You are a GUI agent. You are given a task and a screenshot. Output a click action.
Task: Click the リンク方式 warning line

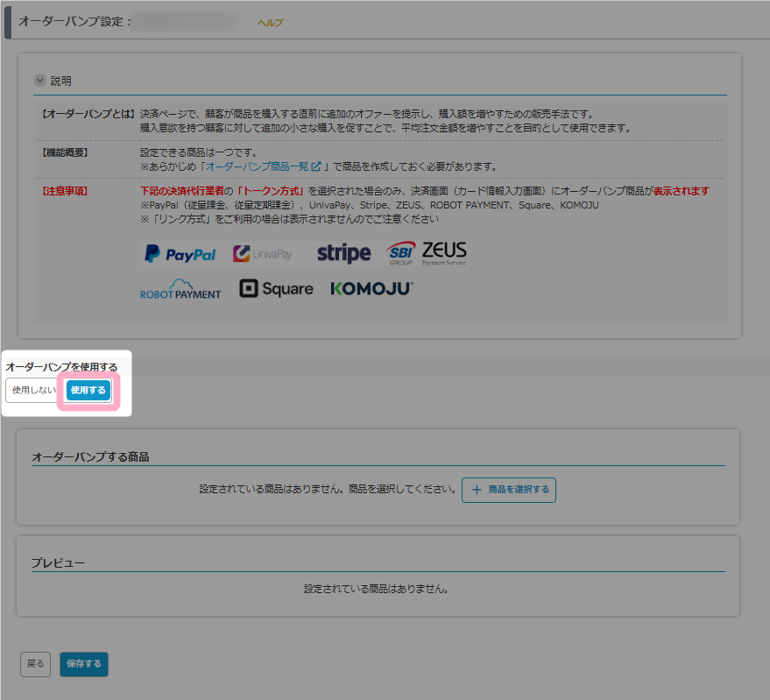(289, 219)
